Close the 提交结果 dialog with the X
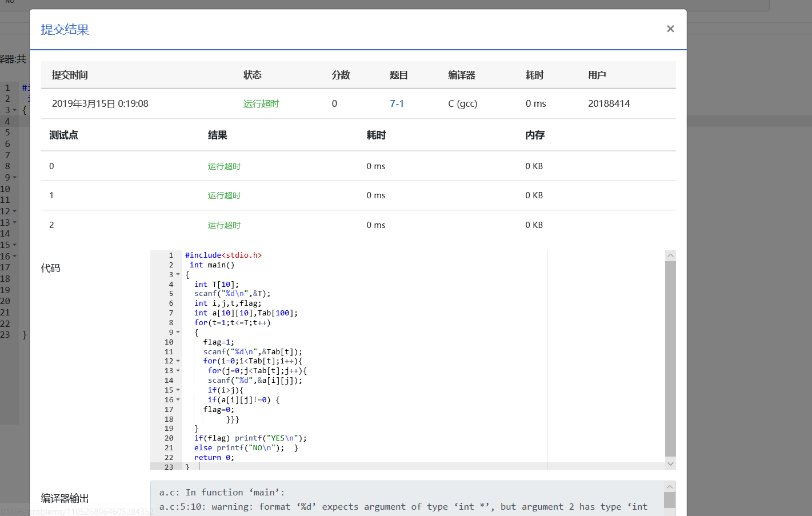The width and height of the screenshot is (812, 516). coord(670,29)
